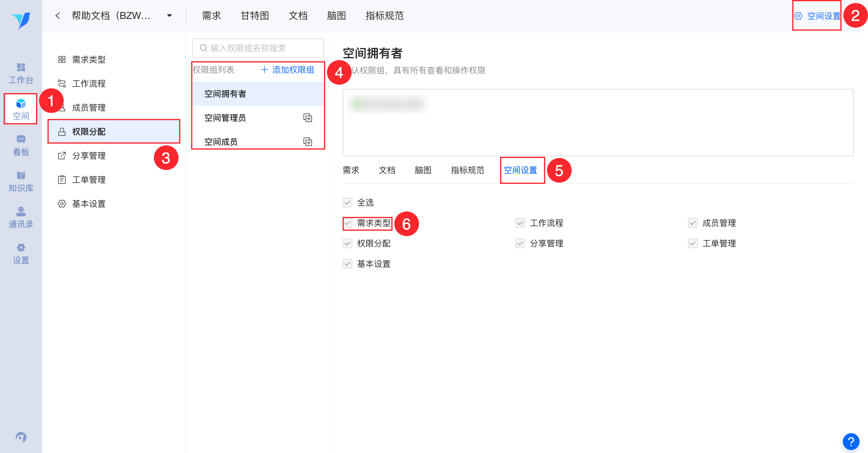The height and width of the screenshot is (453, 868).
Task: Toggle the 基本设置 permission checkbox
Action: click(x=347, y=264)
